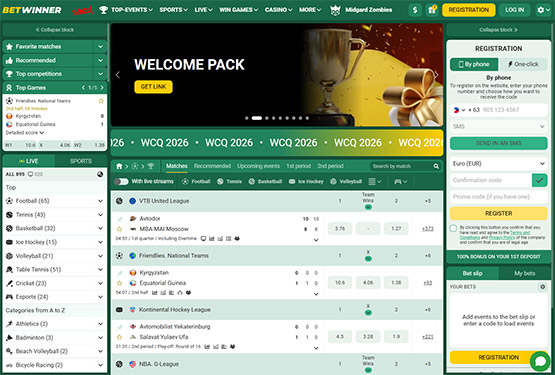Open the gift bonus icon in header
The height and width of the screenshot is (375, 555).
(431, 10)
